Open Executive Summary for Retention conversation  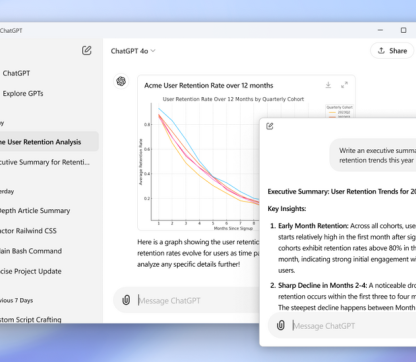[45, 162]
